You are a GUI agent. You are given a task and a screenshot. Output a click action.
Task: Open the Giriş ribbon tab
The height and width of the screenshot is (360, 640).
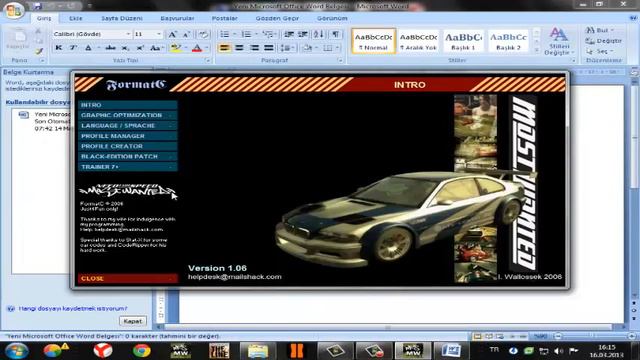[44, 18]
